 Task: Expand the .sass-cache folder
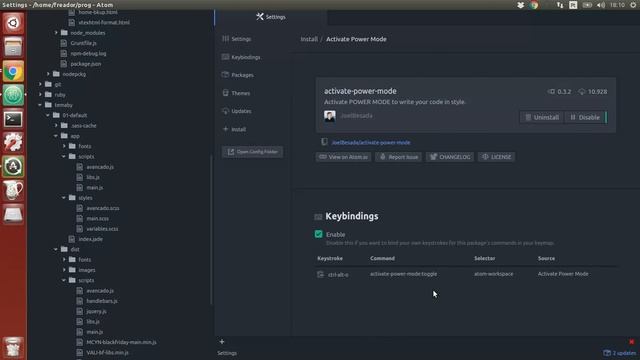pyautogui.click(x=56, y=126)
